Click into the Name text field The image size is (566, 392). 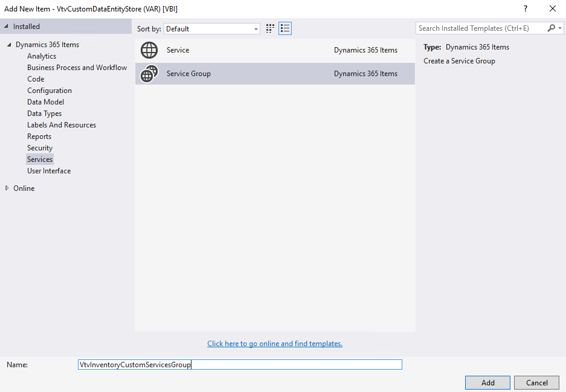pos(240,365)
